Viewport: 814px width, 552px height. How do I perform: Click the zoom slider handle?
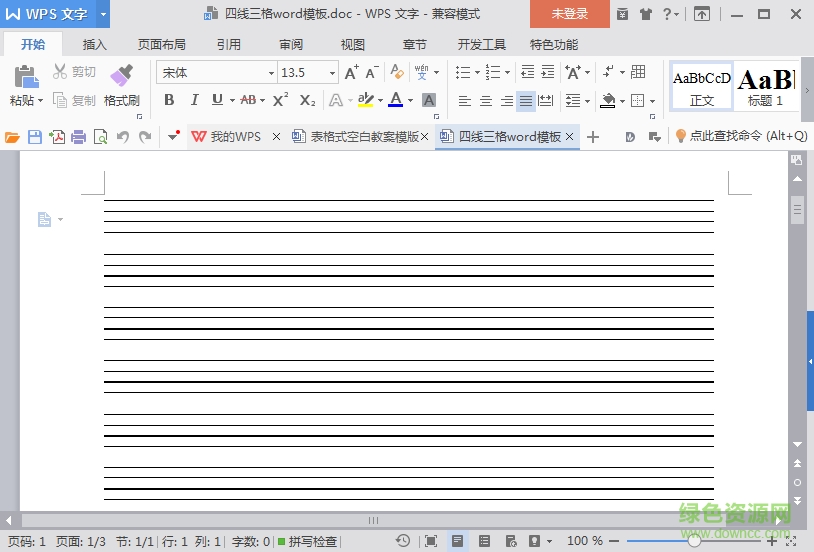coord(694,541)
